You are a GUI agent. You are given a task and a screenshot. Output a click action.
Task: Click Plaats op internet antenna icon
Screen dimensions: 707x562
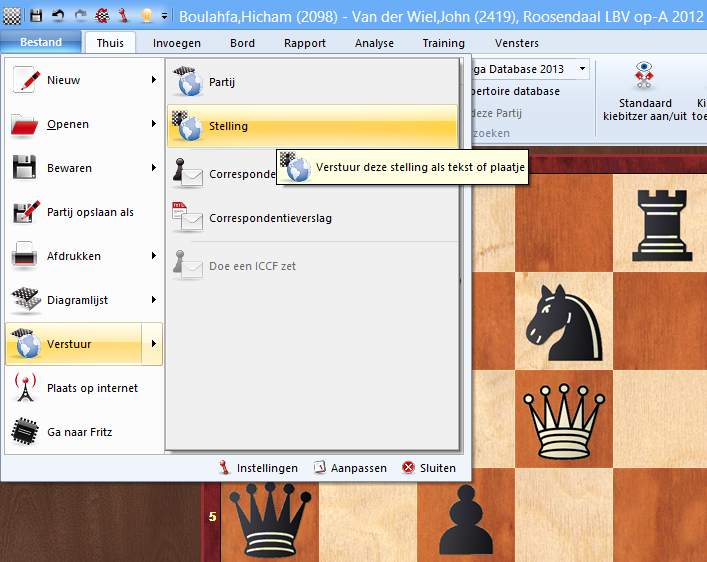(25, 387)
